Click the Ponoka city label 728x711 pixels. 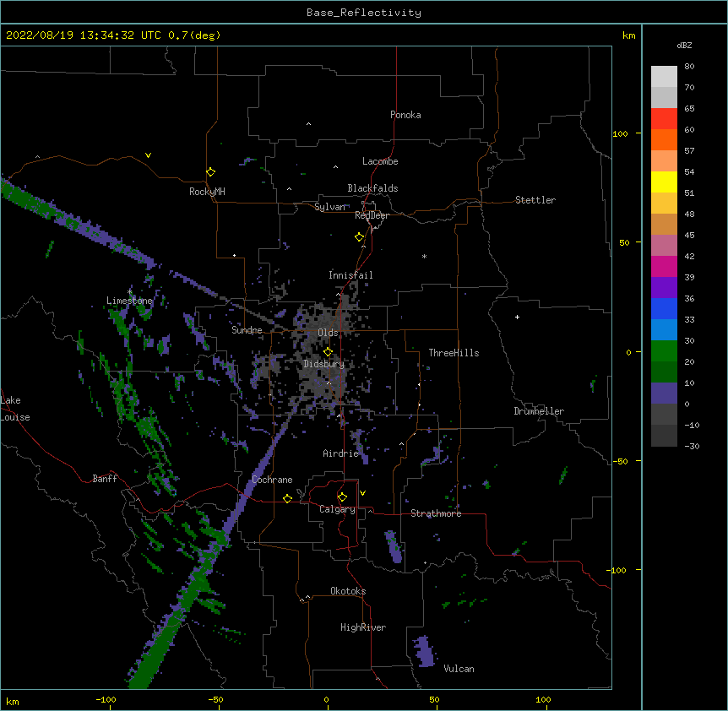[405, 115]
